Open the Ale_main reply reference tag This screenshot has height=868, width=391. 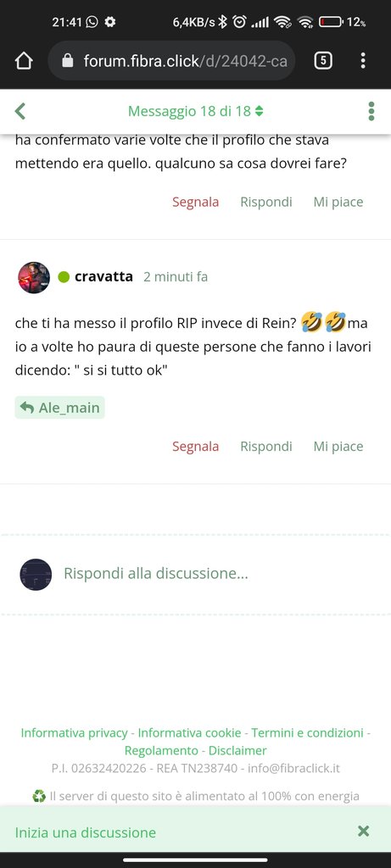click(x=60, y=408)
